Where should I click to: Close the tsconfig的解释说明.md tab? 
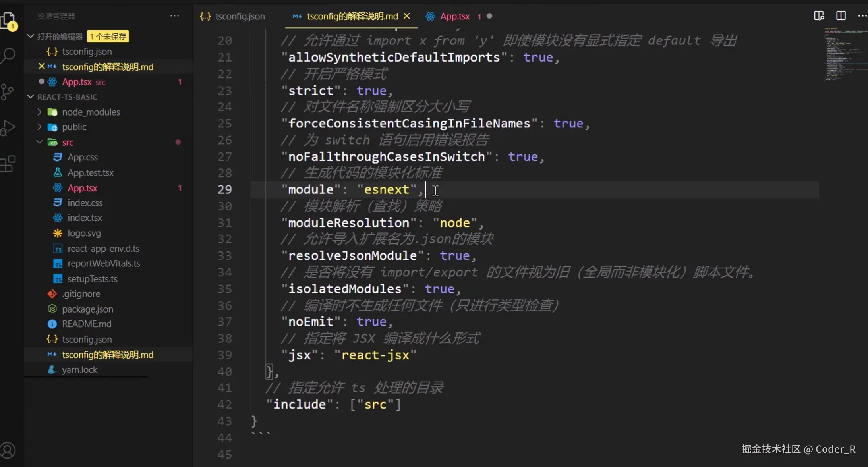pos(407,16)
